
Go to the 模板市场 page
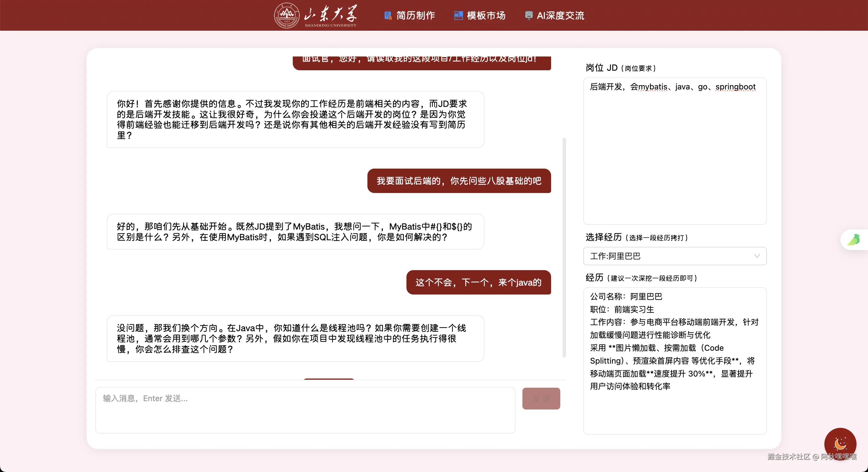(486, 15)
